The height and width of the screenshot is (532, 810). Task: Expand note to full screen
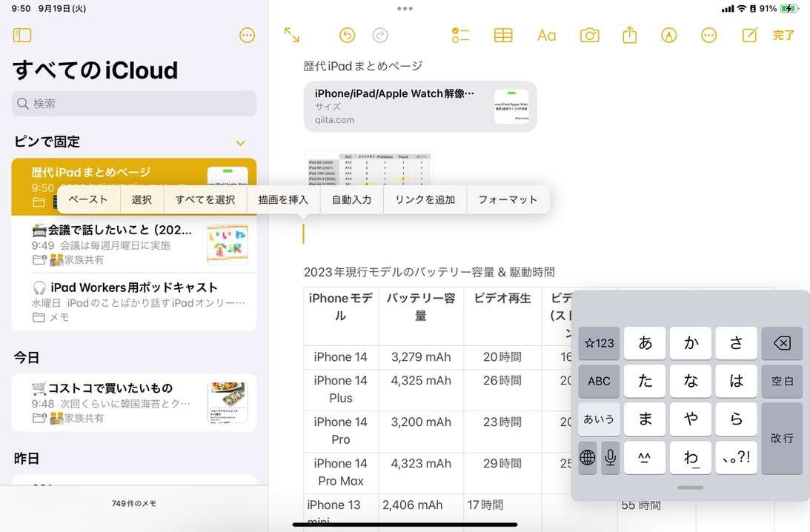click(292, 35)
